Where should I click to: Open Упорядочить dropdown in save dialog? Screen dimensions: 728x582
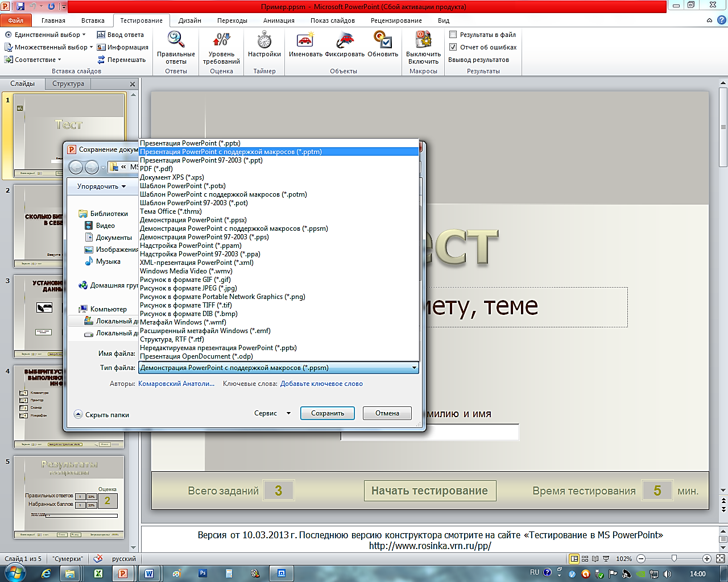(101, 186)
